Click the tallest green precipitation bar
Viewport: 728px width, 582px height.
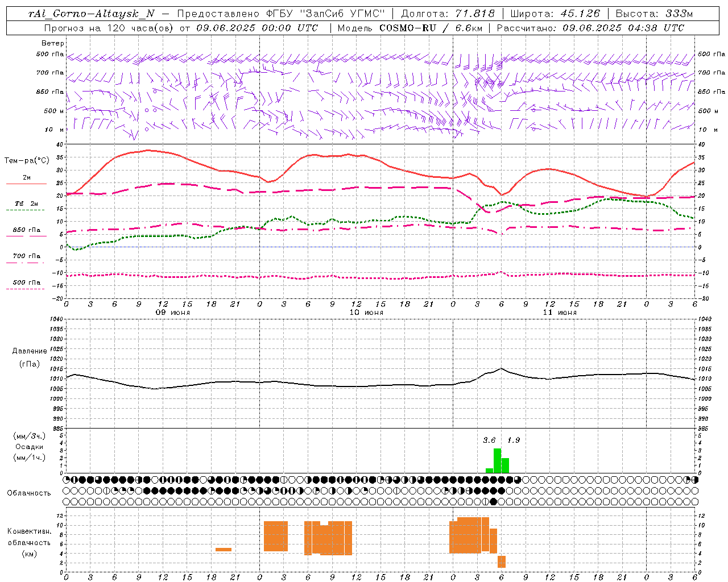[497, 460]
